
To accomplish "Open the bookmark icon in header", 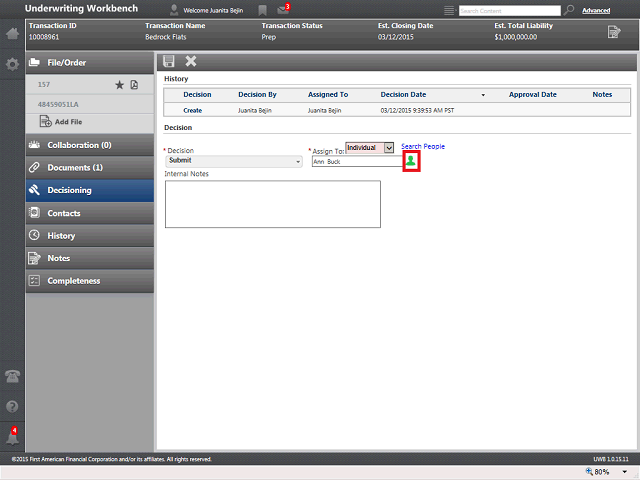I will tap(262, 11).
